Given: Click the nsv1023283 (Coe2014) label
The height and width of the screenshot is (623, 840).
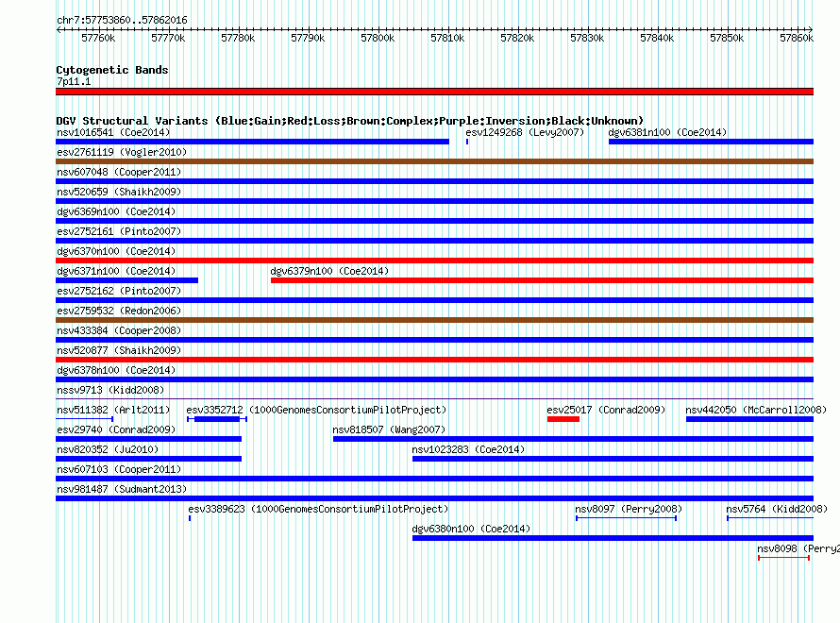Looking at the screenshot, I should click(468, 449).
